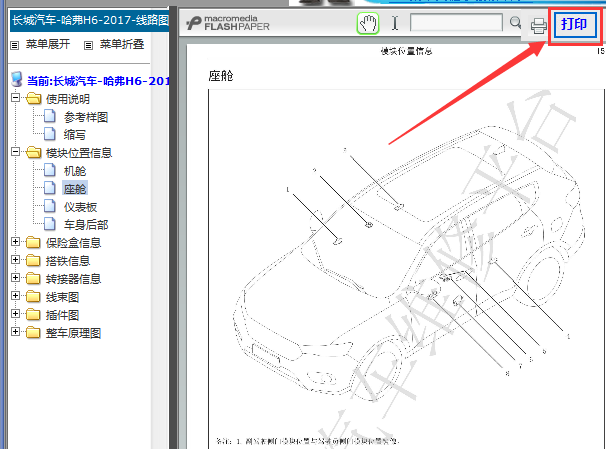This screenshot has width=606, height=449.
Task: Collapse the 模块位置信息 folder
Action: [15, 151]
